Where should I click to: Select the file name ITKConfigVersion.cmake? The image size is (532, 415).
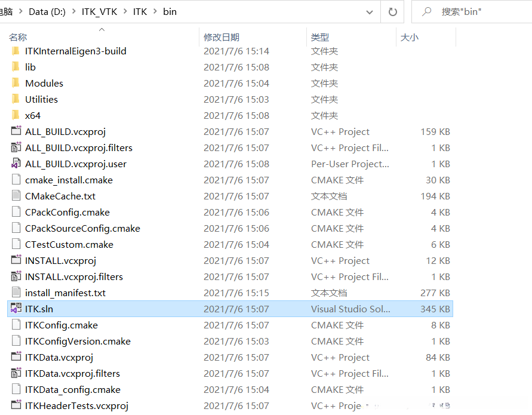78,342
